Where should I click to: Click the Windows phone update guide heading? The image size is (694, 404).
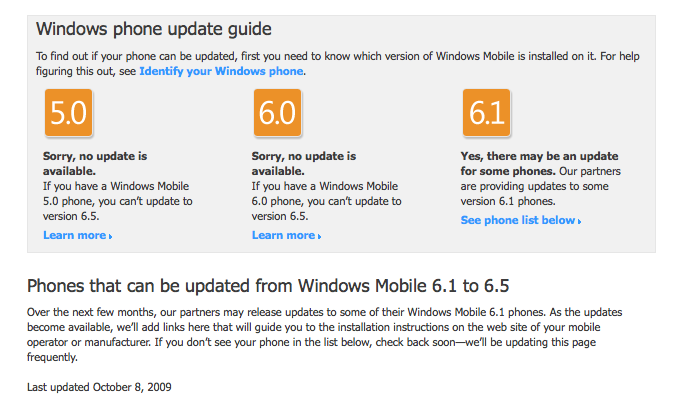pos(154,29)
